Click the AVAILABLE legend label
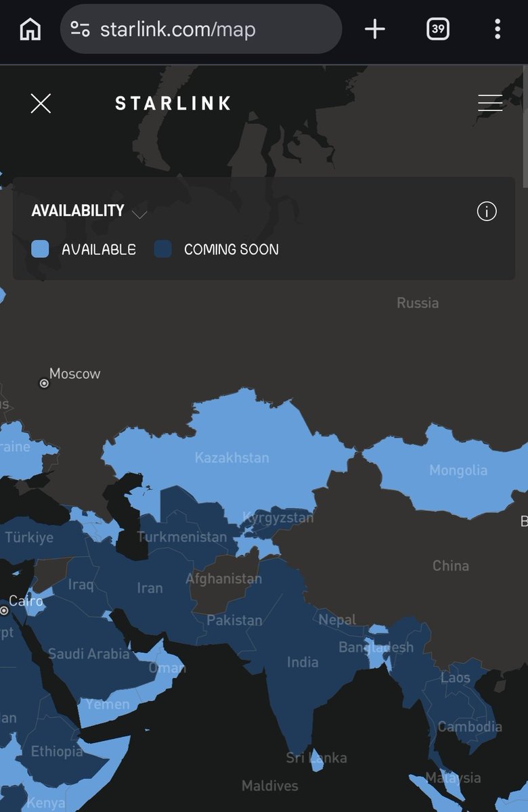This screenshot has width=528, height=812. (x=99, y=250)
